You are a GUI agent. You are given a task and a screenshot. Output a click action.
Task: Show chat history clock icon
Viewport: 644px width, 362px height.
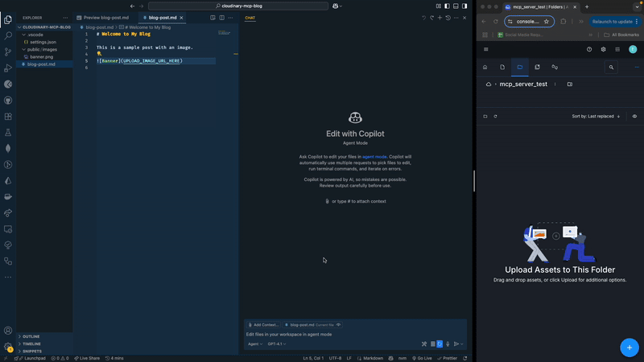click(x=448, y=18)
